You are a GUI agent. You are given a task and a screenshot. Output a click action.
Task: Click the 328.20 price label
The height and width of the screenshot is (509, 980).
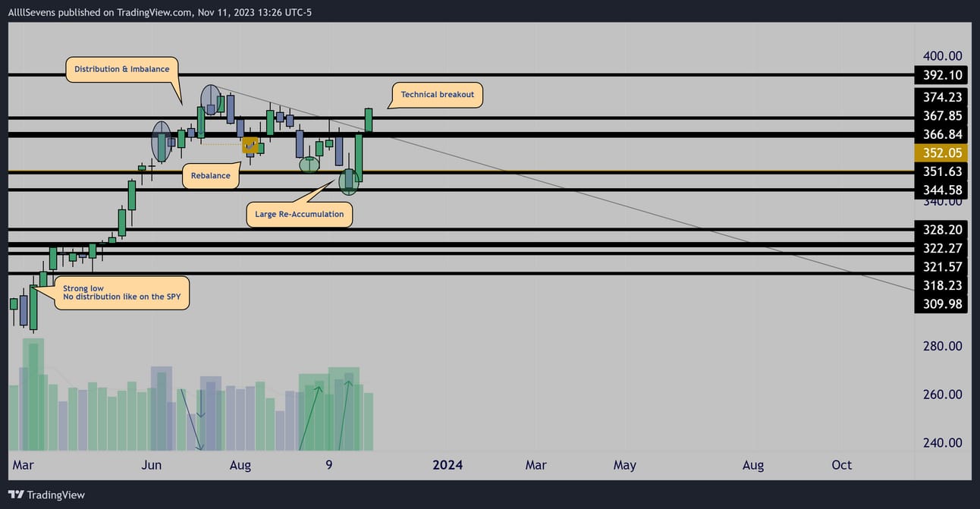(943, 229)
